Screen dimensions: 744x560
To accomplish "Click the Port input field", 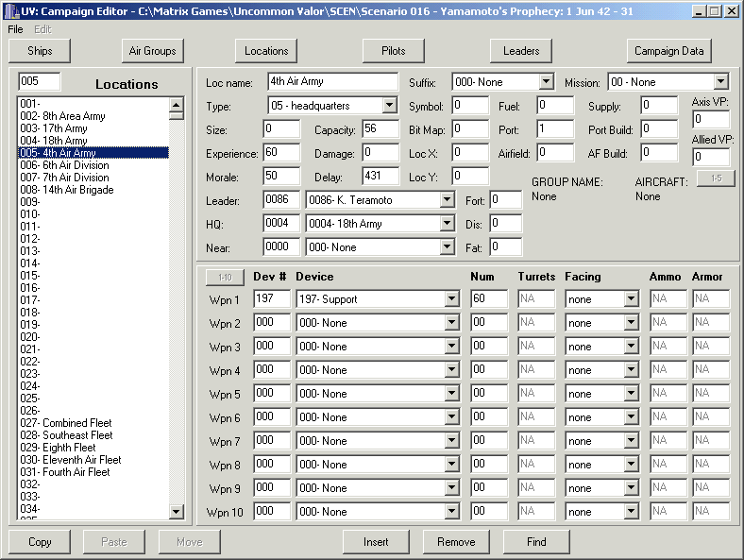I will tap(555, 128).
